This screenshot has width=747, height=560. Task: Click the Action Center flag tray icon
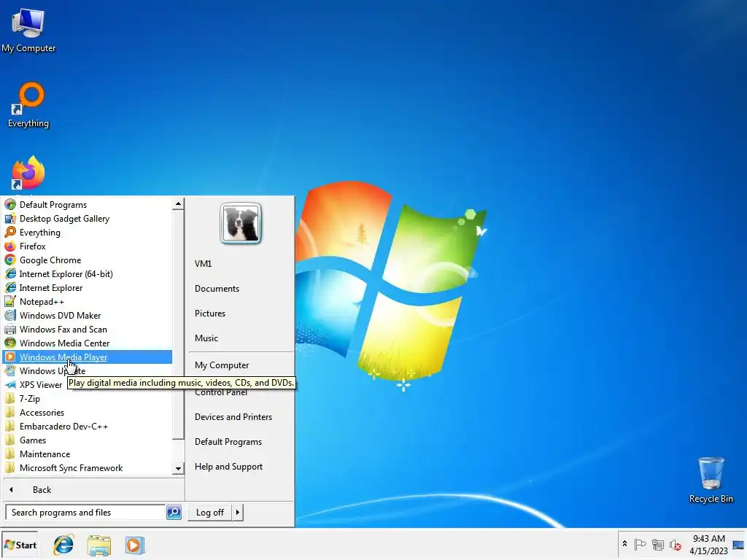[640, 544]
